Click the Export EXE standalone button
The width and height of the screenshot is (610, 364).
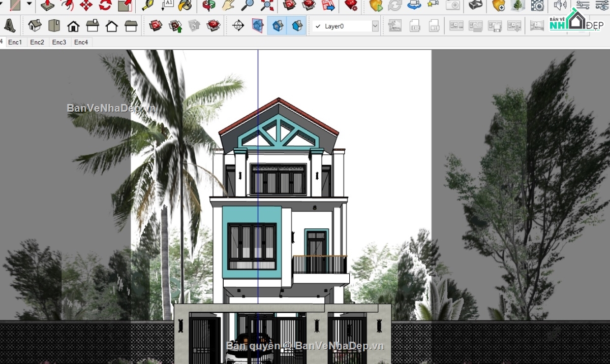(415, 25)
